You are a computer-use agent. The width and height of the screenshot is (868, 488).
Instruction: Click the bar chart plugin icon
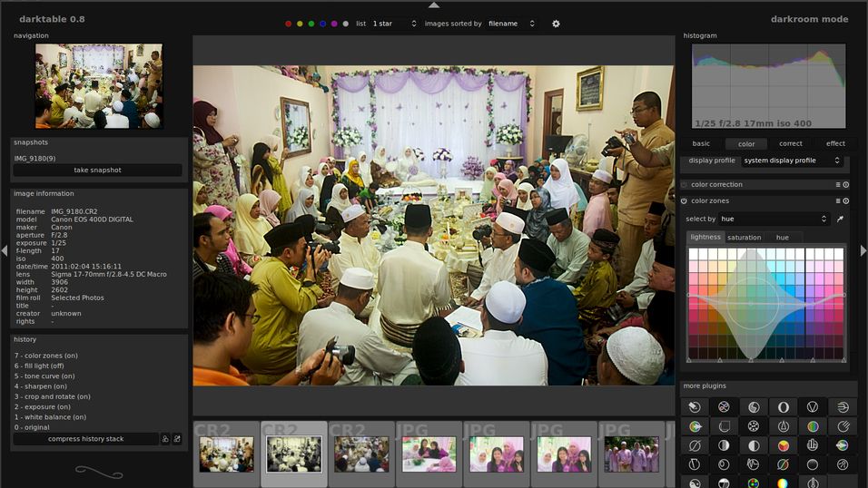click(813, 445)
